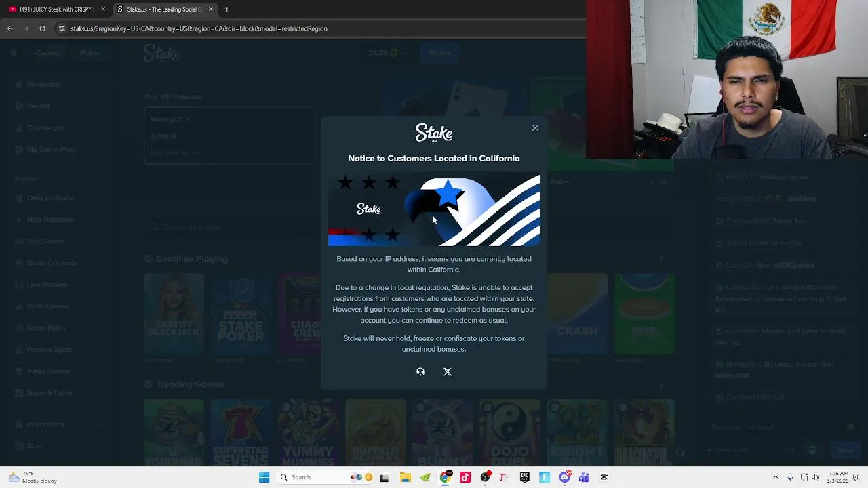Close the California notice dialog
The width and height of the screenshot is (868, 488).
click(x=535, y=128)
